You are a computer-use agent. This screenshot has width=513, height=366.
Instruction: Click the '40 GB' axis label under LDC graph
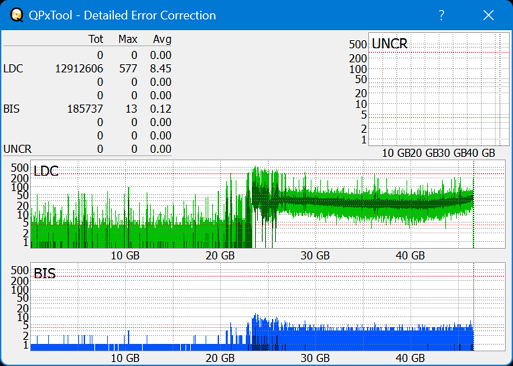[x=410, y=256]
